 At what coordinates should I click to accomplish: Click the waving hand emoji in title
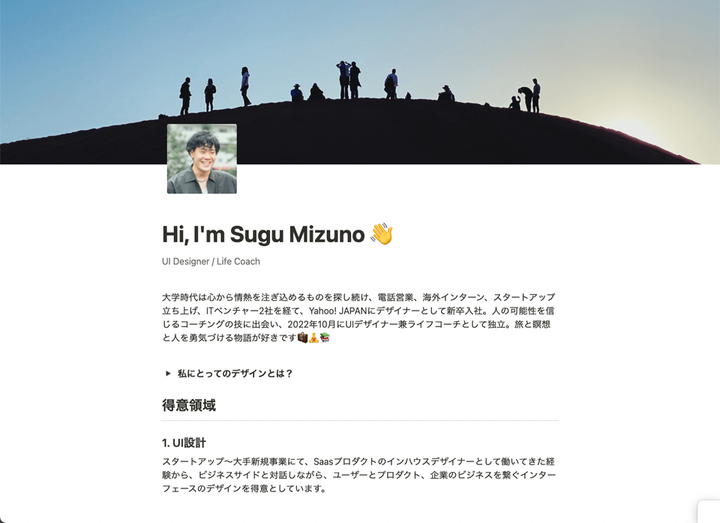pos(382,234)
